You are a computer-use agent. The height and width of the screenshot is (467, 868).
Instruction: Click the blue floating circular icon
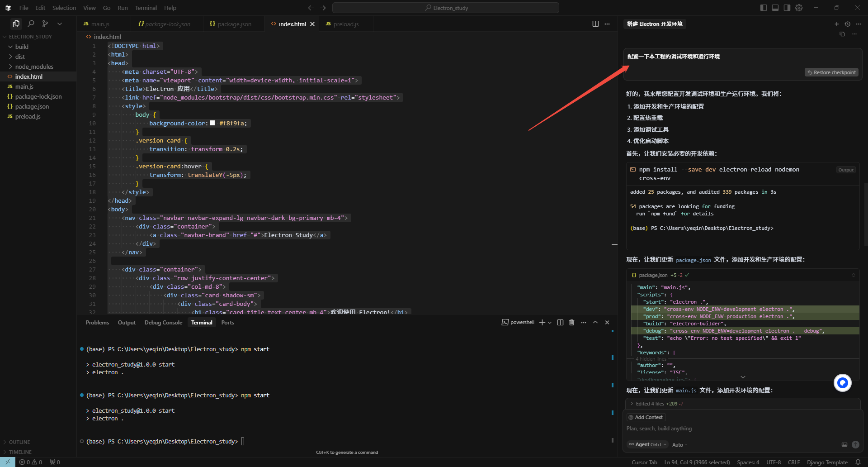point(843,383)
